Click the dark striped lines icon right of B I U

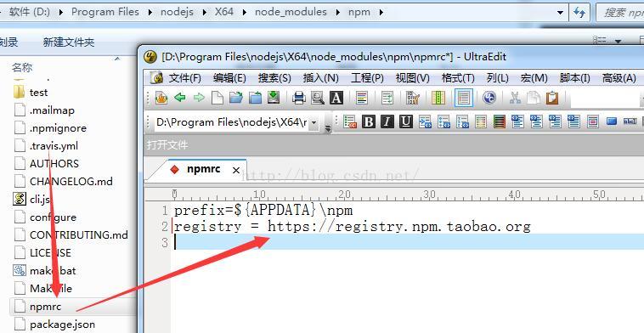(x=499, y=121)
